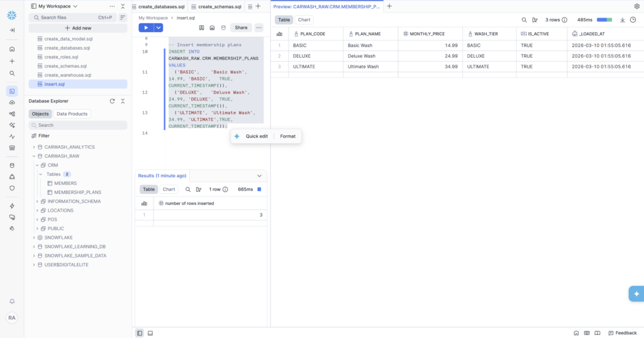
Task: Download the preview results
Action: (x=623, y=20)
